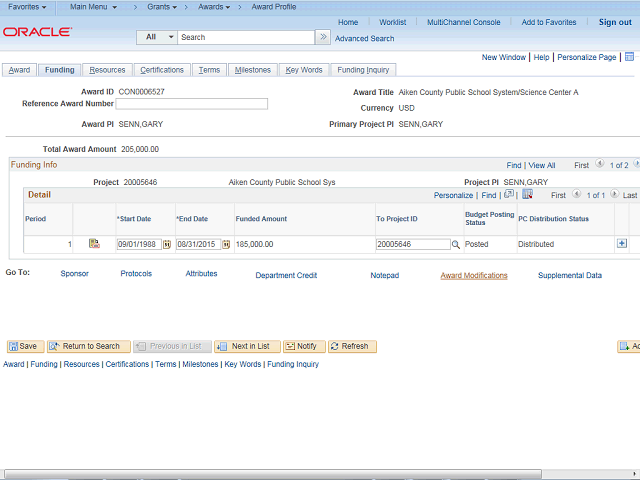Screen dimensions: 640x480
Task: Click the Help link
Action: [x=541, y=57]
